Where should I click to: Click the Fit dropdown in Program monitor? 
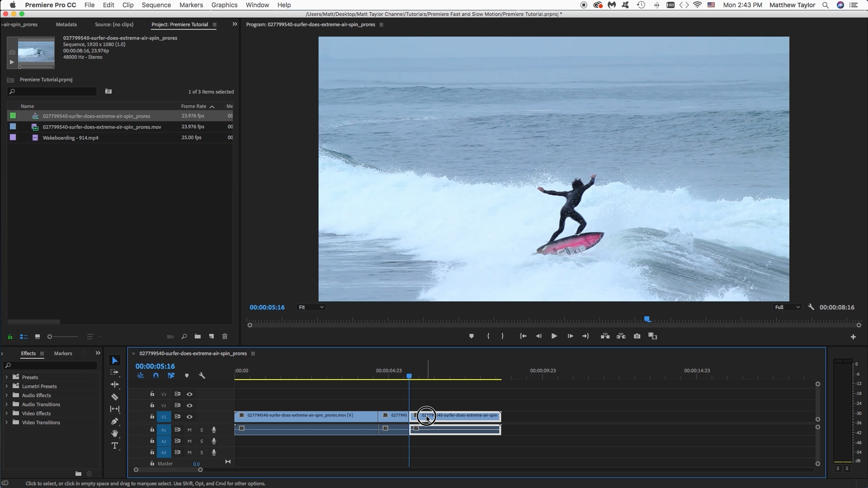pos(310,307)
